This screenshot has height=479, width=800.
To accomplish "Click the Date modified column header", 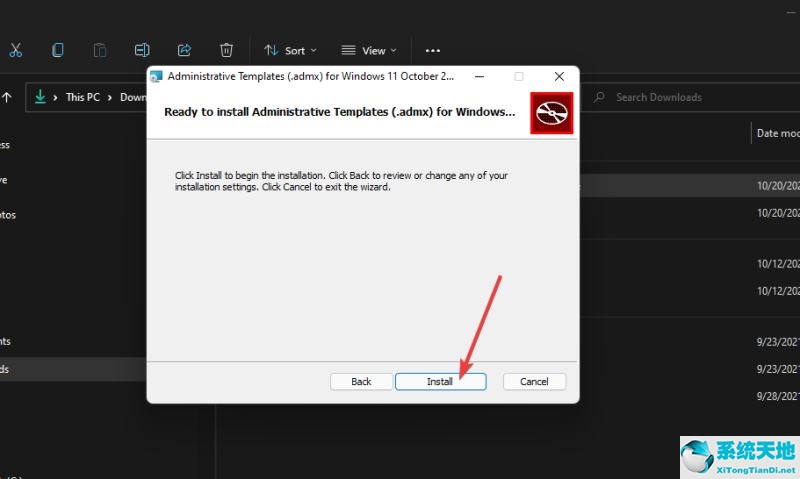I will [778, 133].
